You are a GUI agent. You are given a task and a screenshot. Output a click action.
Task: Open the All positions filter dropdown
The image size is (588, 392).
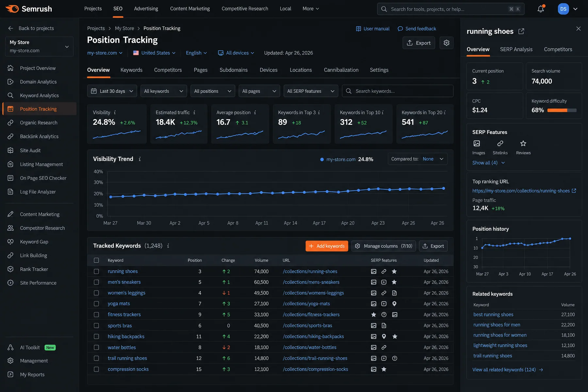click(x=213, y=91)
